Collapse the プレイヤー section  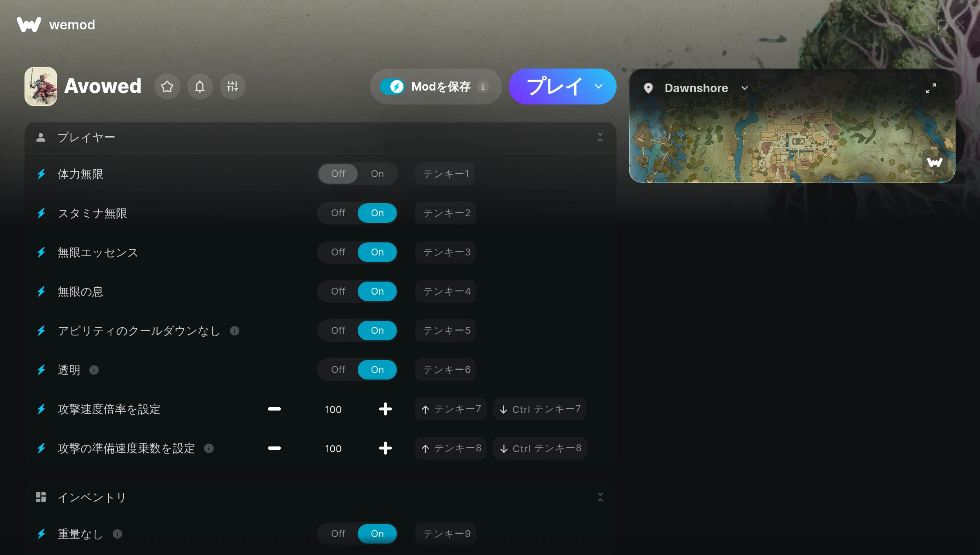(600, 137)
